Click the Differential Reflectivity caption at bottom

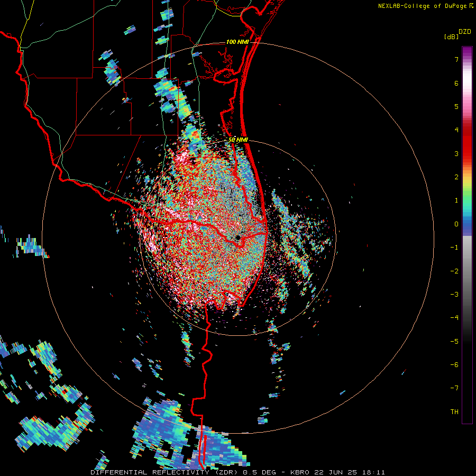pyautogui.click(x=237, y=472)
